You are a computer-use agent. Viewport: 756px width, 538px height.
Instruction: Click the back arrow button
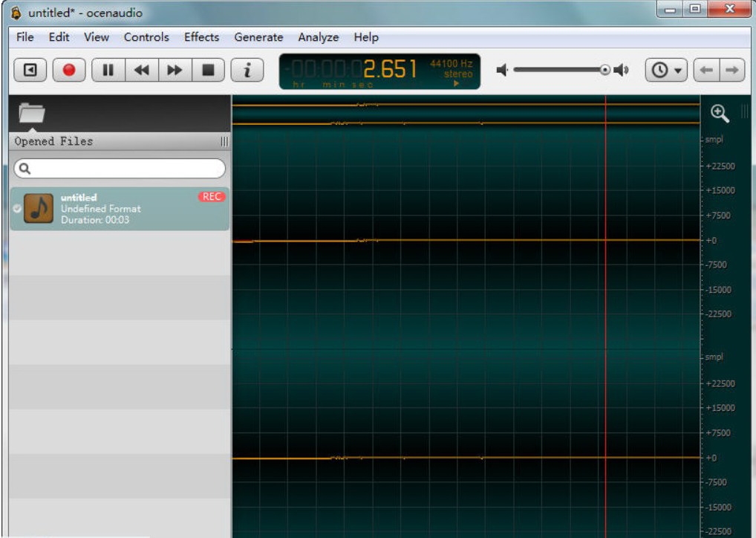(x=706, y=70)
